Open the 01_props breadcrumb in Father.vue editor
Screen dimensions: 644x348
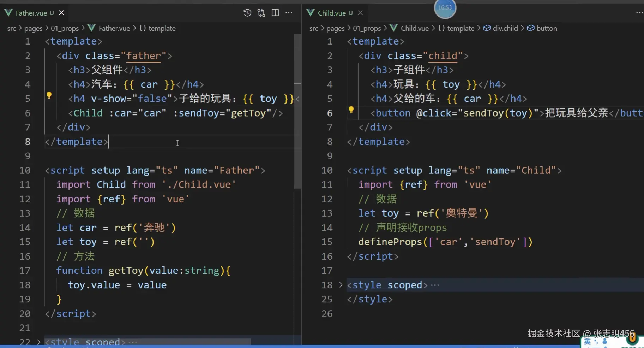(65, 28)
